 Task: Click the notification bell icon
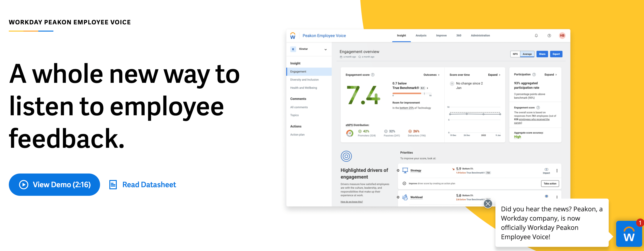click(536, 35)
